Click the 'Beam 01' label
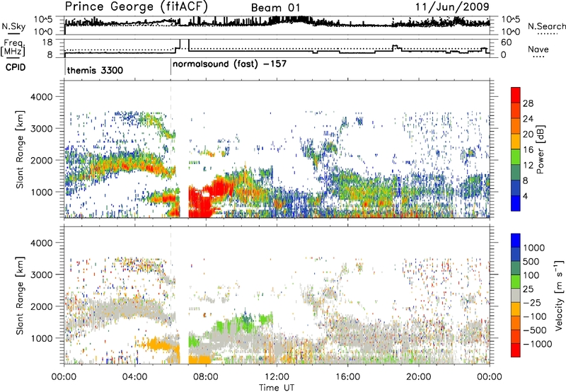Screen dimensions: 566x392 click(x=275, y=8)
